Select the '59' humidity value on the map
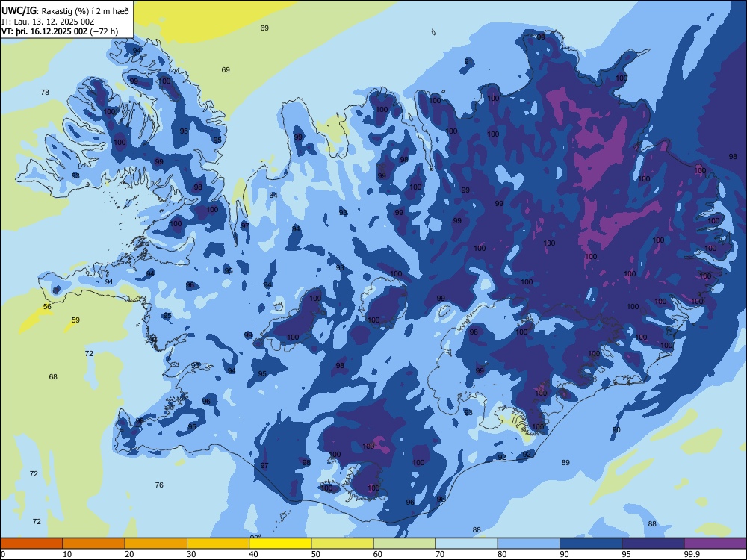The height and width of the screenshot is (560, 747). coord(75,320)
